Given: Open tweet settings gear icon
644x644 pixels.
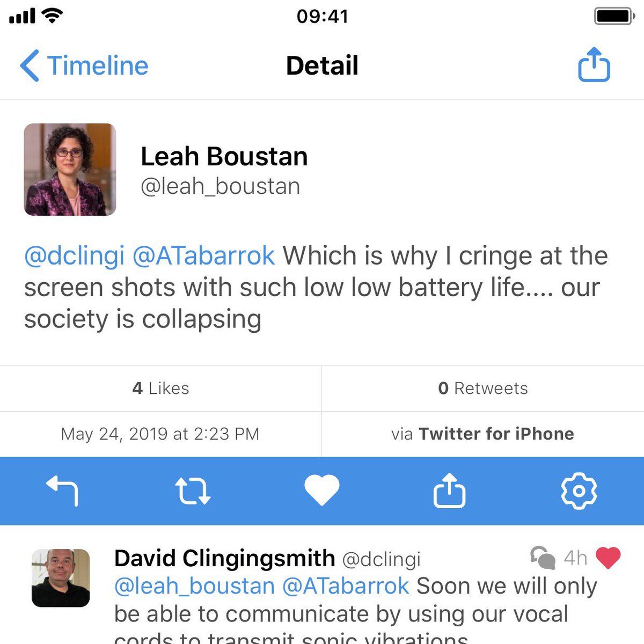Looking at the screenshot, I should (579, 491).
